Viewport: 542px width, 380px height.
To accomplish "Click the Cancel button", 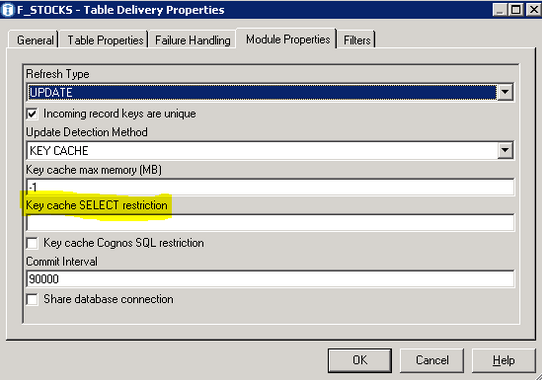I will point(432,360).
